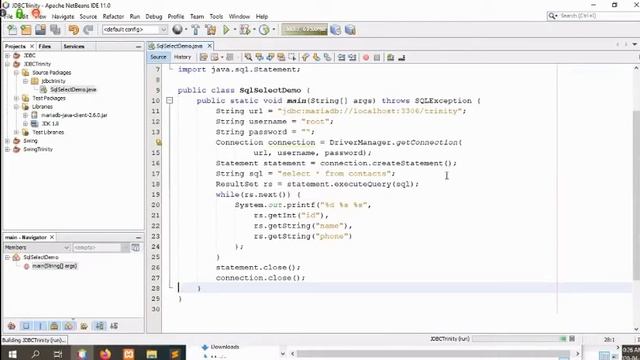
Task: Click the Windows Start button
Action: [12, 353]
